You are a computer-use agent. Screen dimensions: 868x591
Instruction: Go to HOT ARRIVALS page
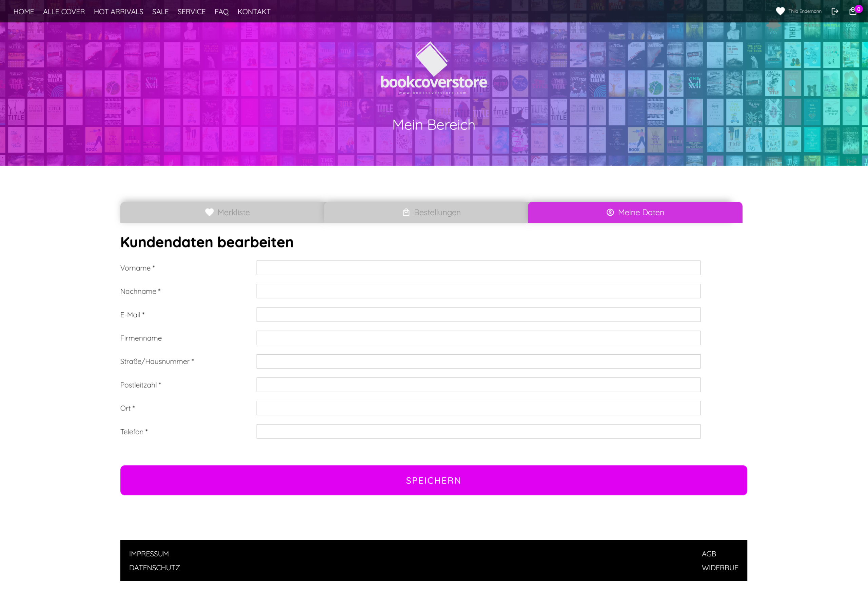[118, 12]
